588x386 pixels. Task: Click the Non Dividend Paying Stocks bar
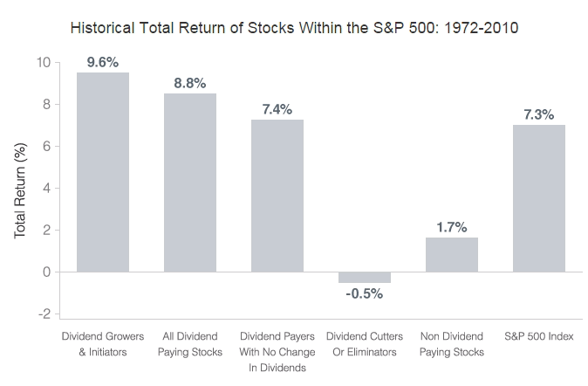click(x=452, y=254)
